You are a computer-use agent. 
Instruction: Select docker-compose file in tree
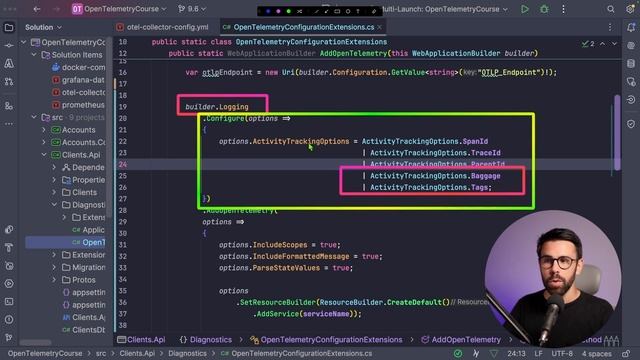78,67
